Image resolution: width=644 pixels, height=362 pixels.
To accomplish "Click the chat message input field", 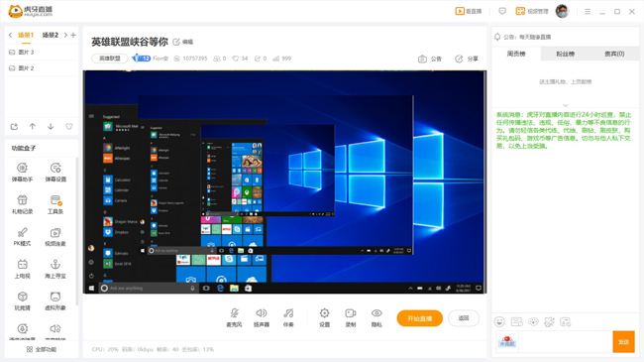I will coord(565,342).
